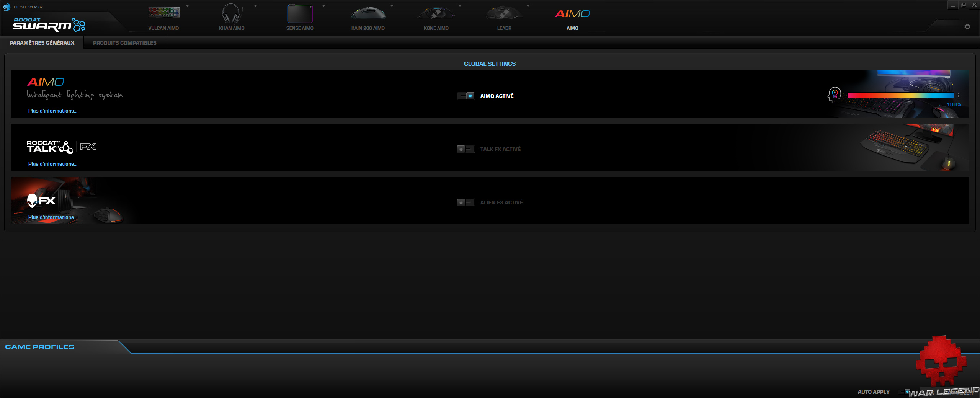Click the Roccat Swarm logo

pyautogui.click(x=49, y=24)
